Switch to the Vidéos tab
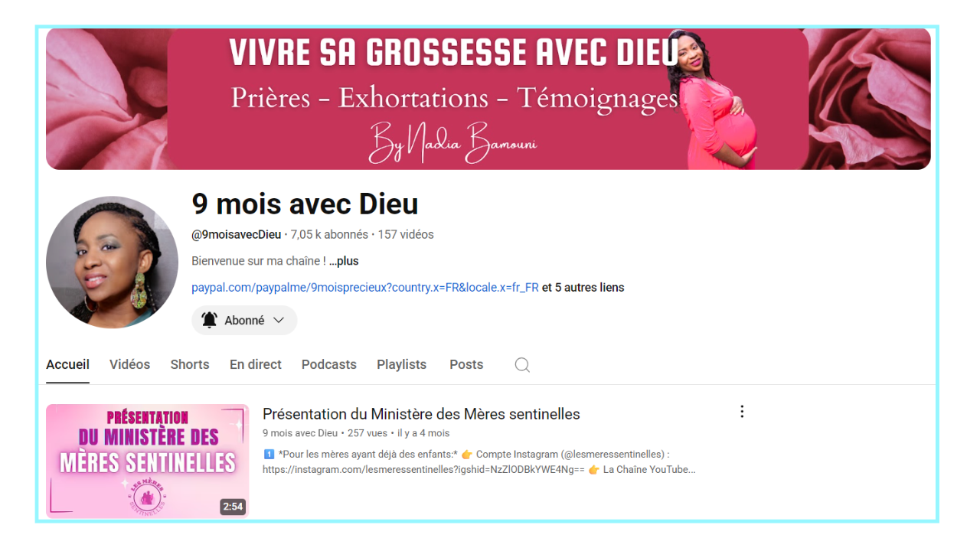This screenshot has height=551, width=980. pos(129,364)
